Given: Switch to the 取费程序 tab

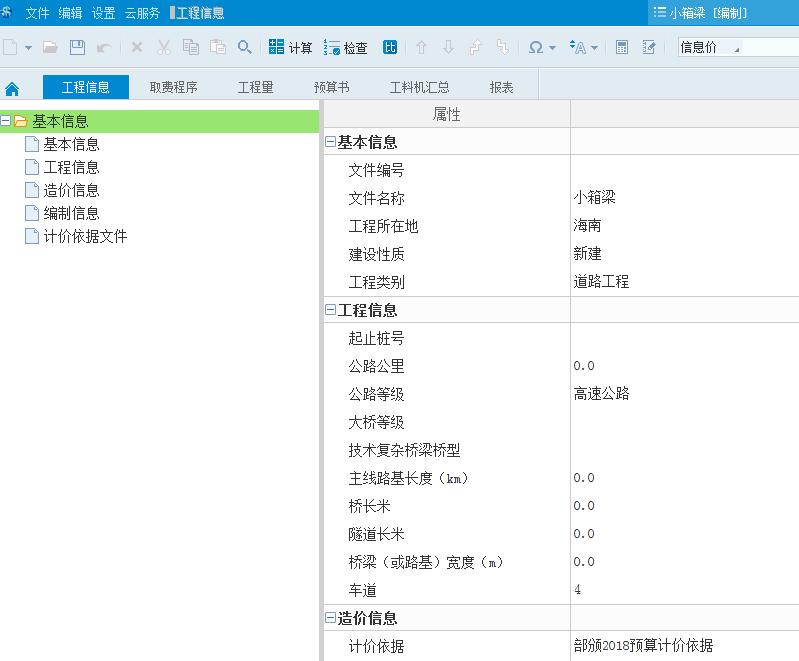Looking at the screenshot, I should [174, 87].
